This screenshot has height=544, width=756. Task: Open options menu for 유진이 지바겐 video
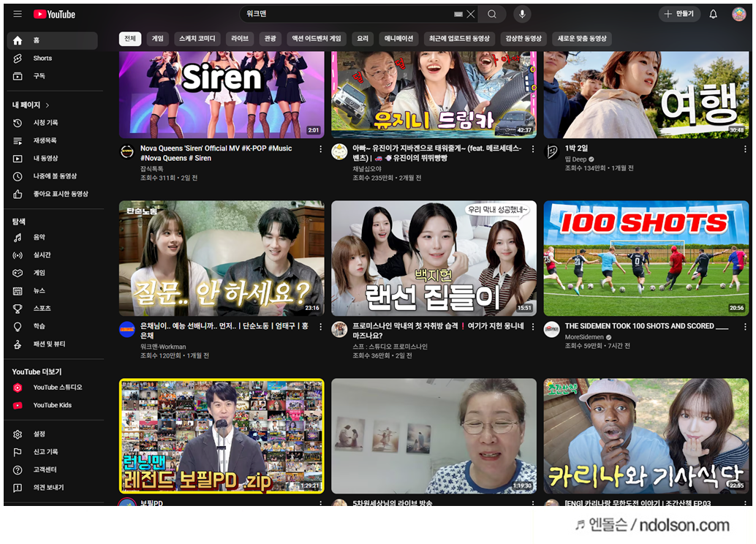[533, 149]
